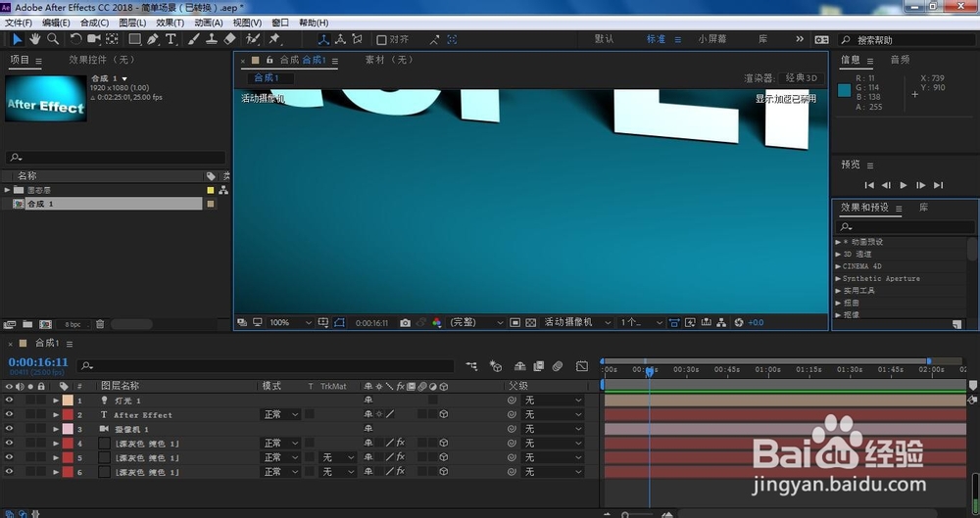The height and width of the screenshot is (518, 980).
Task: Expand the 灯光 1 layer properties
Action: (x=56, y=400)
